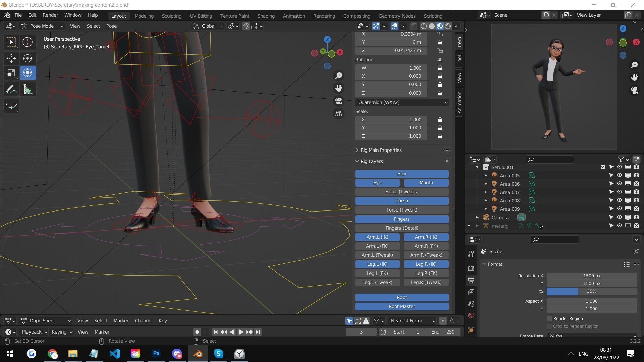Select the Rotate tool in viewport toolbar

point(28,58)
